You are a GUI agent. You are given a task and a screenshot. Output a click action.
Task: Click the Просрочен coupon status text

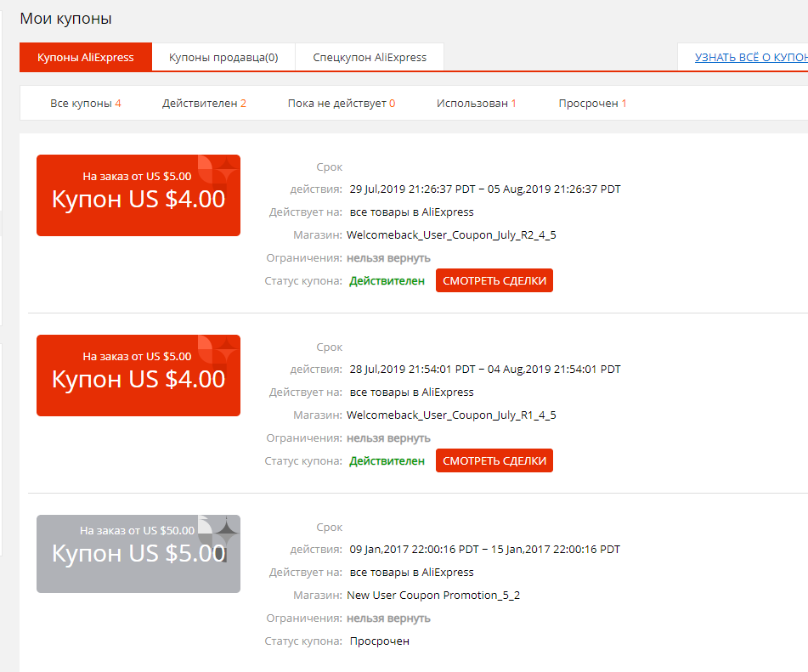379,641
